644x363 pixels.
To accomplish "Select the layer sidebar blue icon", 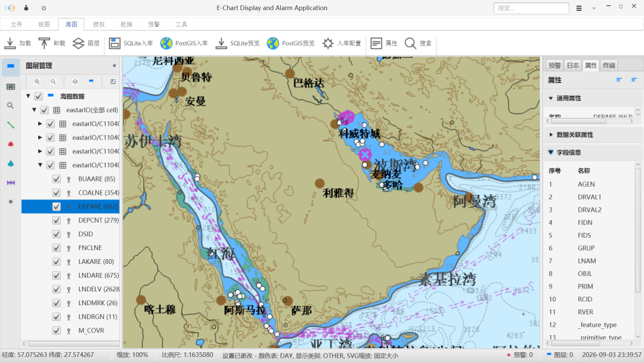I will [11, 66].
